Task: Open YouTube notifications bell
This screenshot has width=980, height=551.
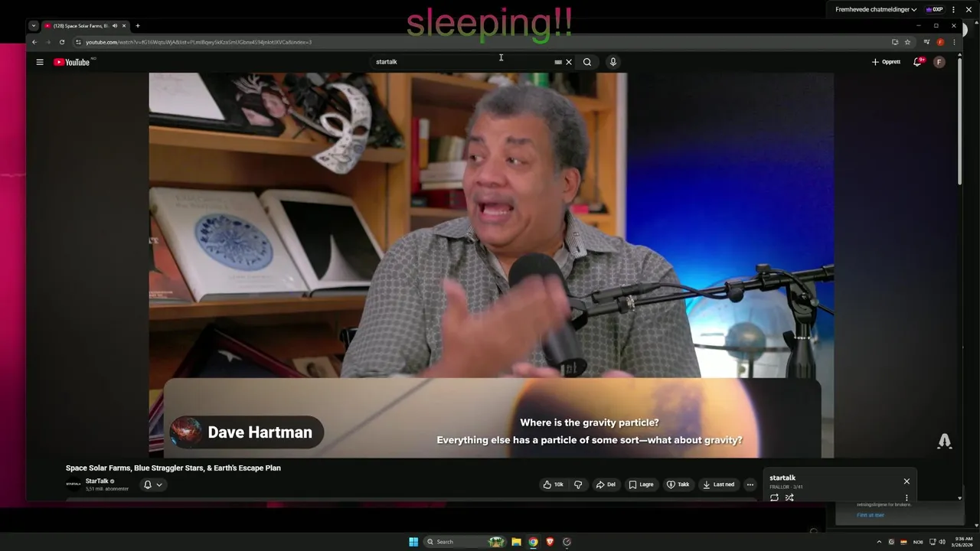Action: (917, 62)
